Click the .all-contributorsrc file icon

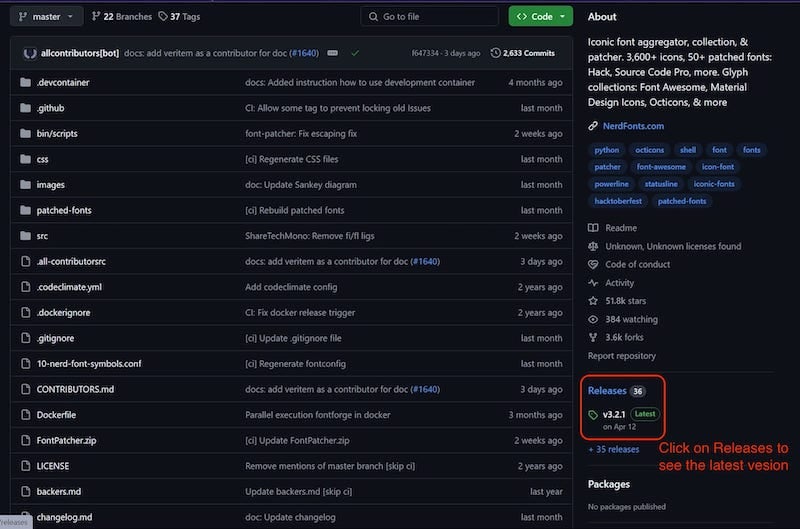(x=26, y=261)
